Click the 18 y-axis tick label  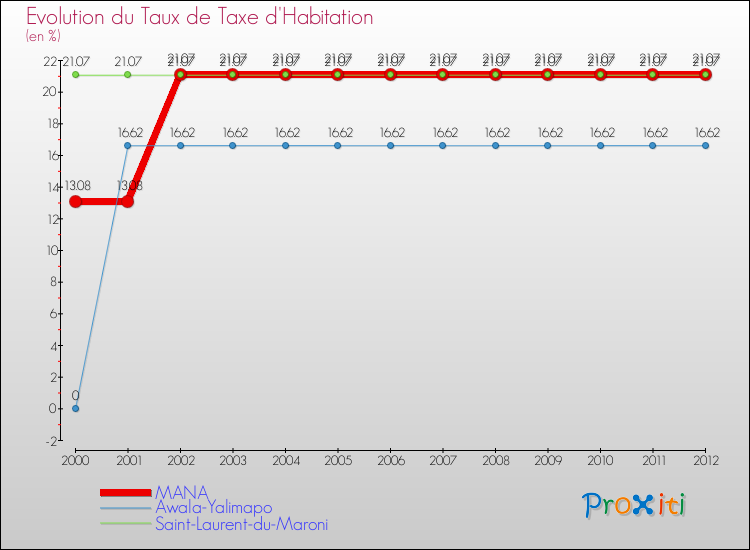pos(52,124)
